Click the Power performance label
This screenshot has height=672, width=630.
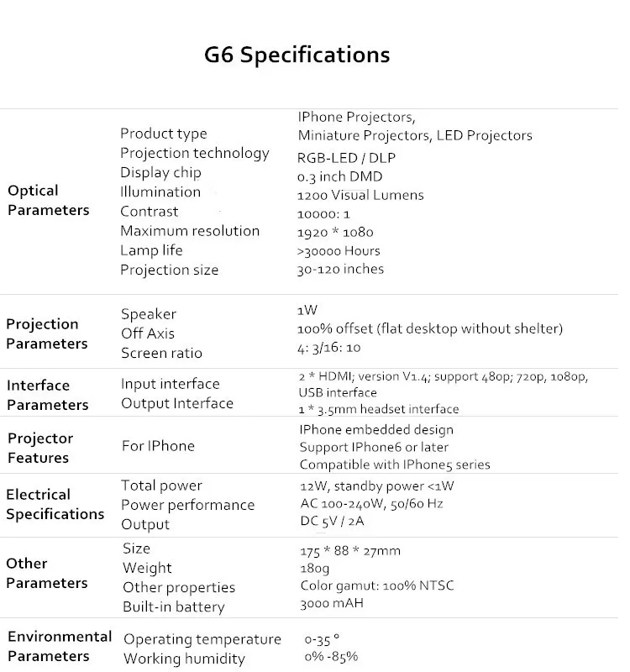point(187,505)
